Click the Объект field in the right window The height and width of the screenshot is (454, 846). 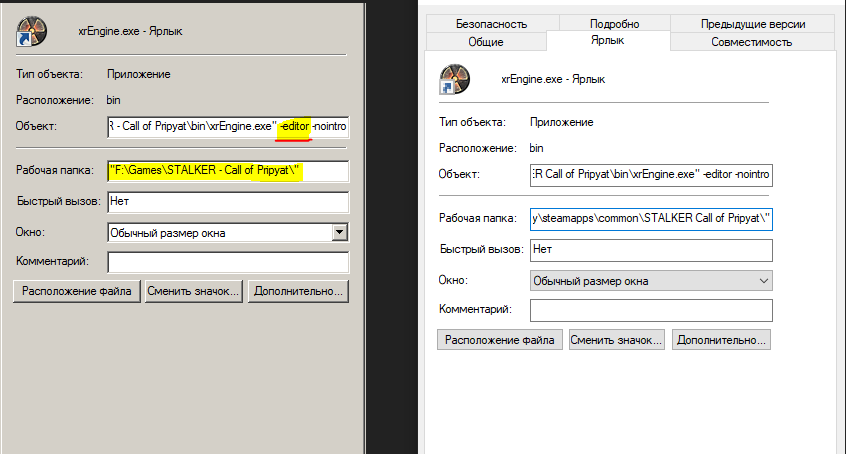(x=651, y=175)
